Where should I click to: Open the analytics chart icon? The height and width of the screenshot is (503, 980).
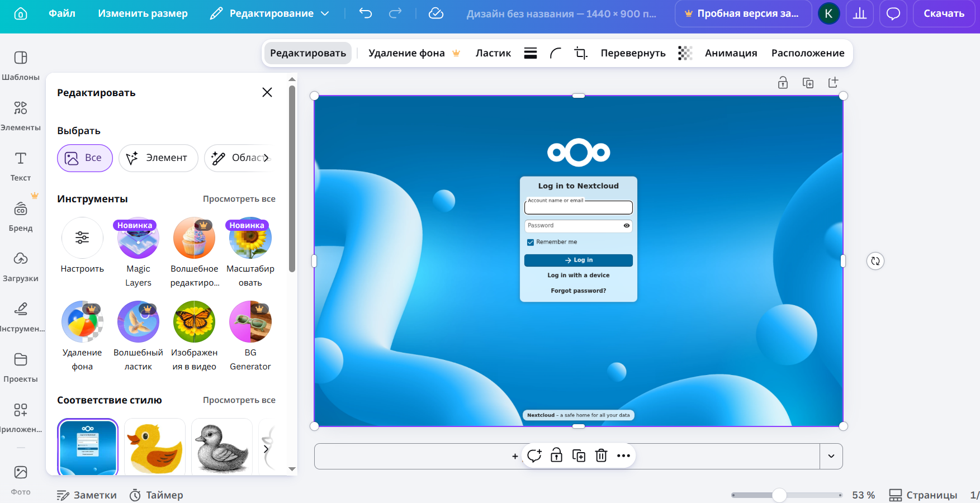[860, 13]
